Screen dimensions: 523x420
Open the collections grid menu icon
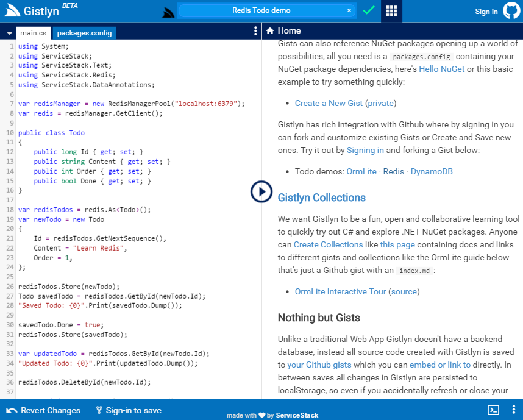tap(391, 11)
